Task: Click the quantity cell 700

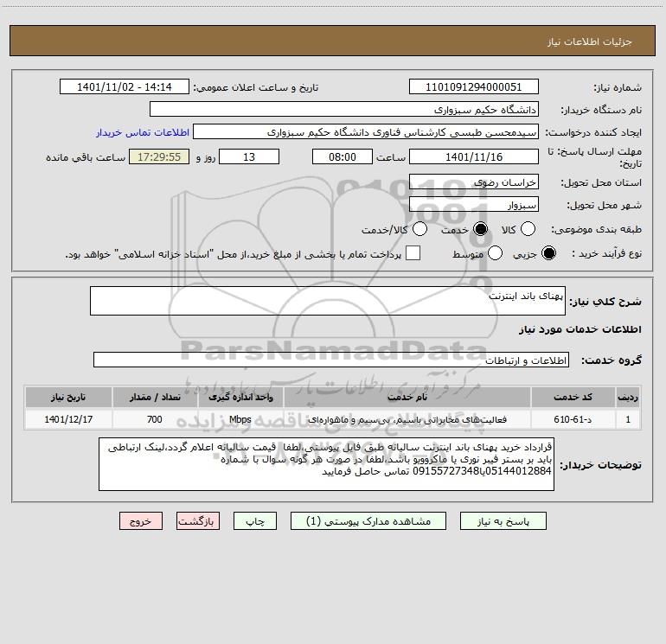Action: point(155,419)
